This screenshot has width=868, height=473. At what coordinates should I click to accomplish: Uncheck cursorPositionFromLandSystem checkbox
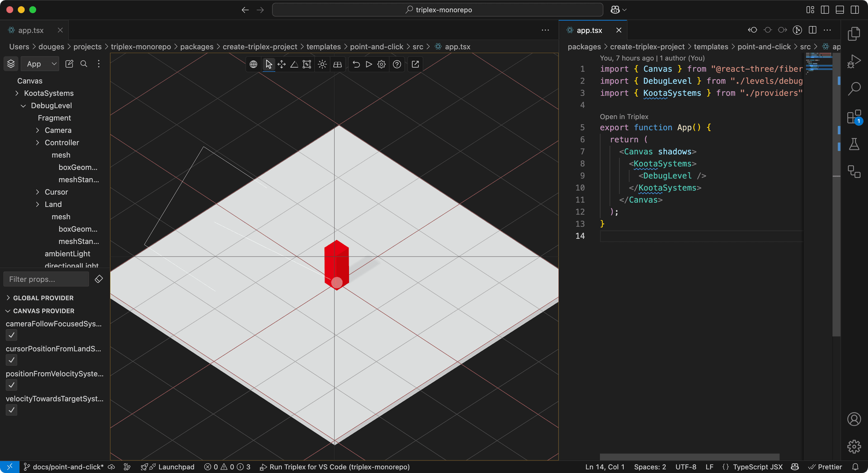pyautogui.click(x=12, y=360)
